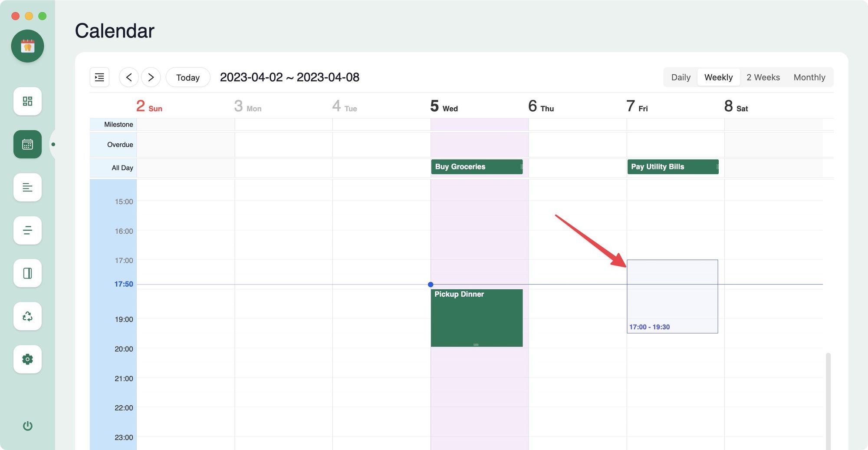Open the dashboard icon in sidebar
The height and width of the screenshot is (450, 868).
point(27,101)
